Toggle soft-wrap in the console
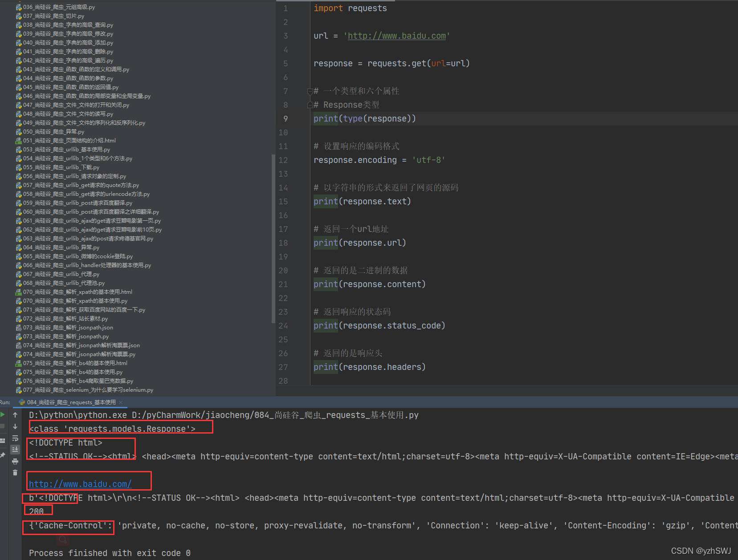The width and height of the screenshot is (738, 560). pyautogui.click(x=15, y=438)
